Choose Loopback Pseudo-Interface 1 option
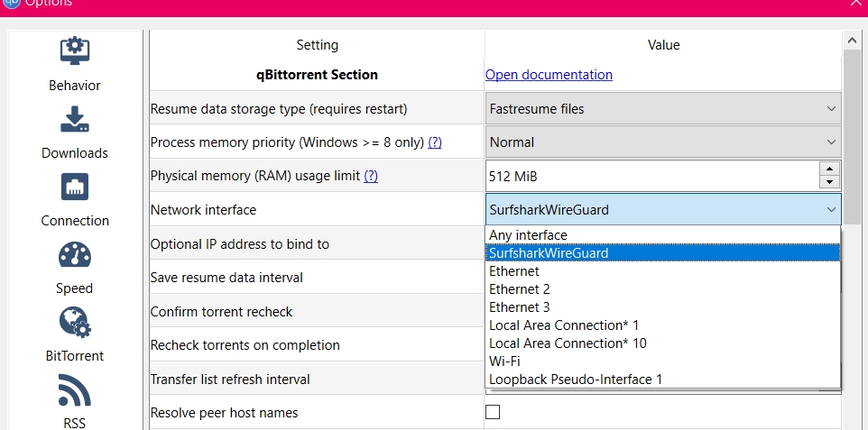Image resolution: width=868 pixels, height=430 pixels. tap(575, 380)
